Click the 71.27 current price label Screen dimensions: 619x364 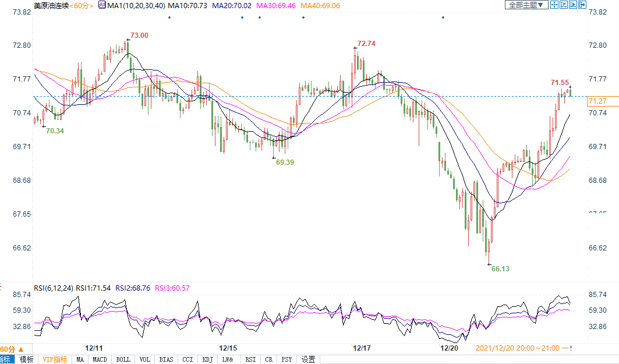coord(597,101)
